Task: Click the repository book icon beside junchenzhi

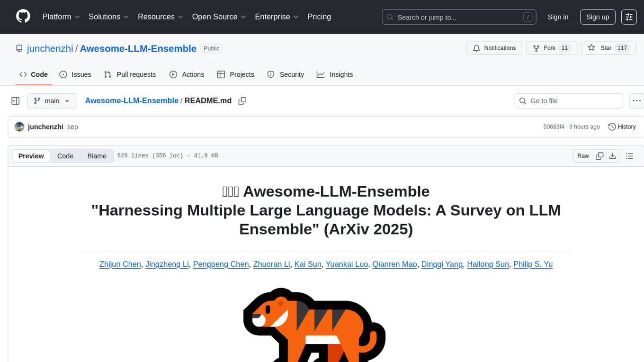Action: [19, 48]
